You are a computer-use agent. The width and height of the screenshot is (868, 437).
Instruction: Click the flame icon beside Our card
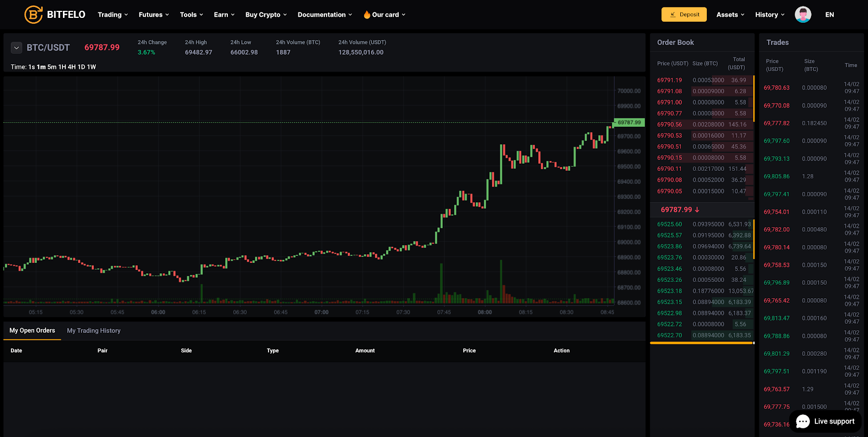367,15
